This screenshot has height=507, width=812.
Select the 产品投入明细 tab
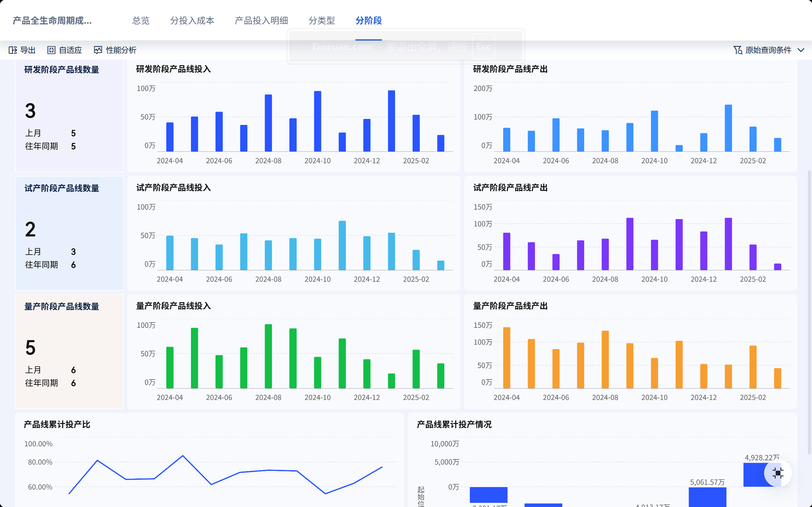261,21
